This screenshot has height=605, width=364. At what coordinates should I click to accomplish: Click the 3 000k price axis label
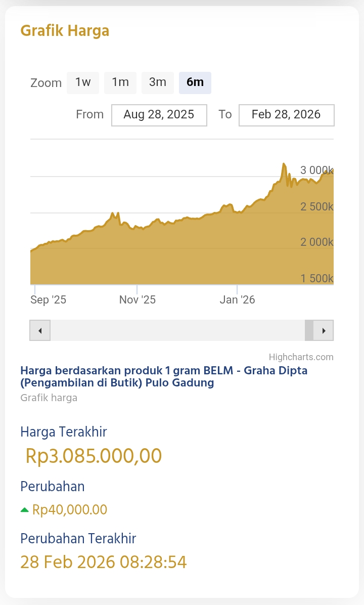(316, 170)
